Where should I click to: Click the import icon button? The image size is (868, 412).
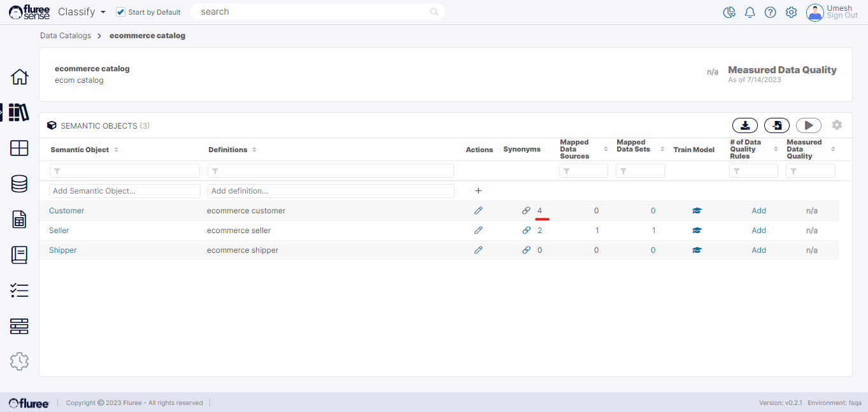tap(776, 125)
